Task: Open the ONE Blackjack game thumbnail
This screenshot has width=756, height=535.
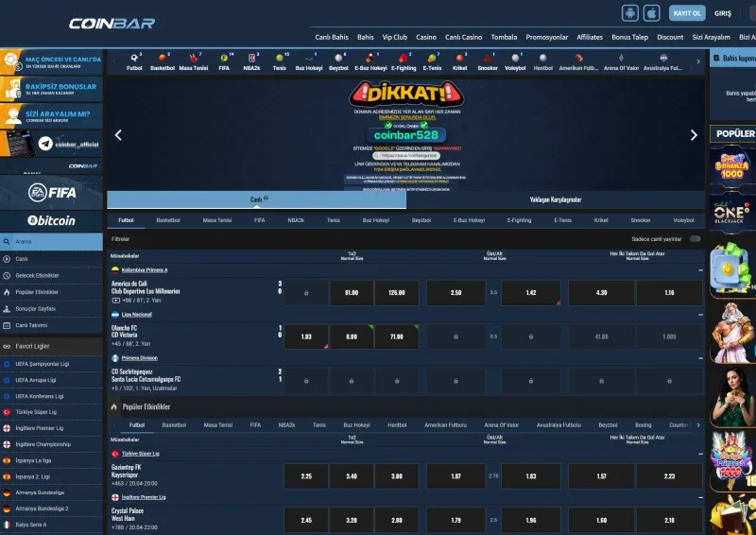Action: point(731,213)
